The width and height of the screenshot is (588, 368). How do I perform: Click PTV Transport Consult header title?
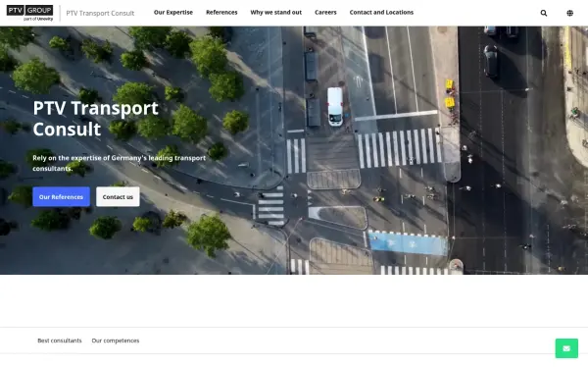(100, 13)
